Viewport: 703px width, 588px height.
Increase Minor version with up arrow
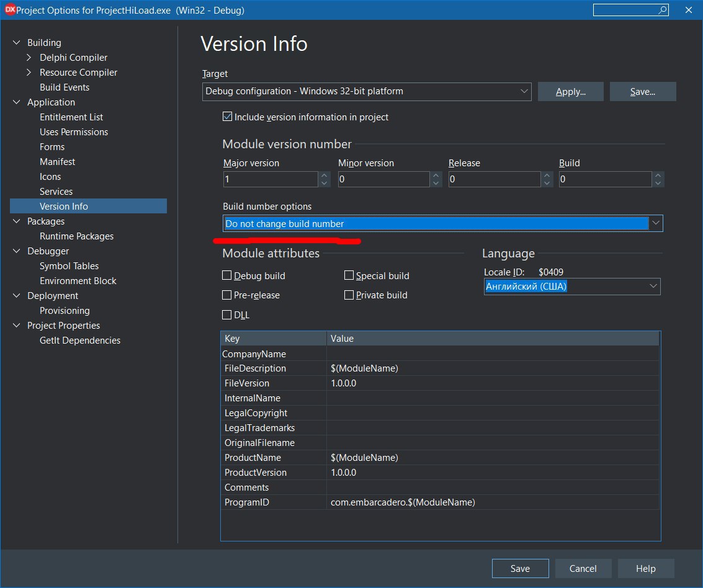tap(436, 176)
